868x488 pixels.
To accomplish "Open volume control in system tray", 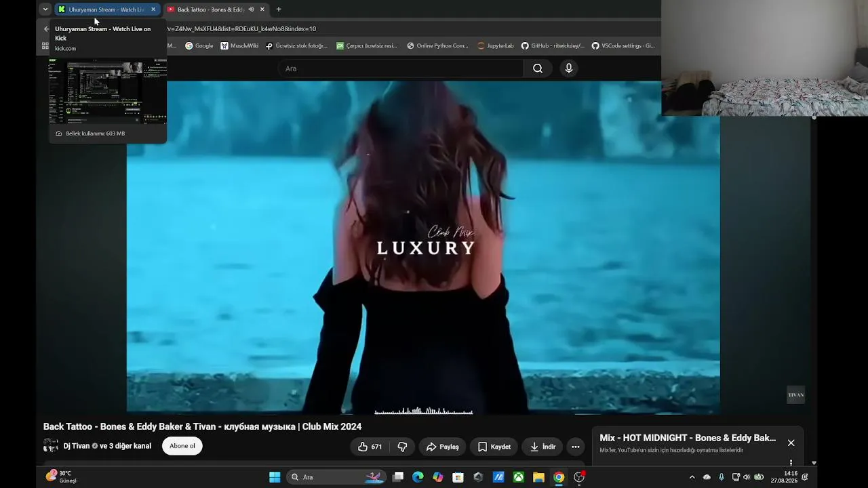I will (x=747, y=477).
